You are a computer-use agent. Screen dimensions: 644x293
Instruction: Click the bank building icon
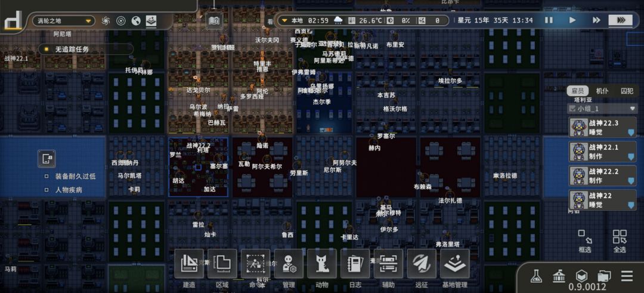click(x=559, y=276)
